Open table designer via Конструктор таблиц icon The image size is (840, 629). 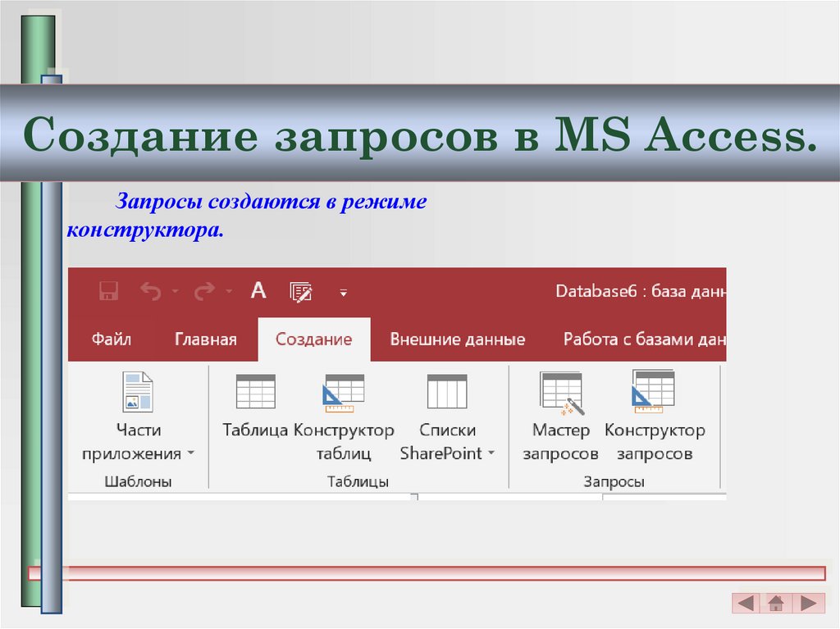(x=342, y=392)
